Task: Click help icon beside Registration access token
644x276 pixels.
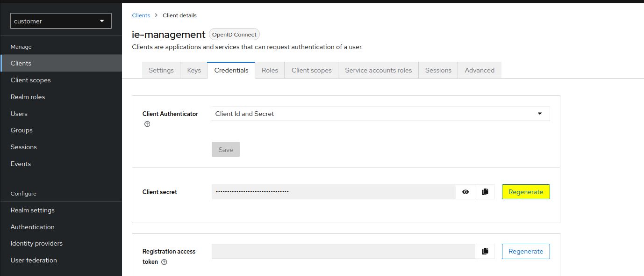Action: [x=164, y=262]
